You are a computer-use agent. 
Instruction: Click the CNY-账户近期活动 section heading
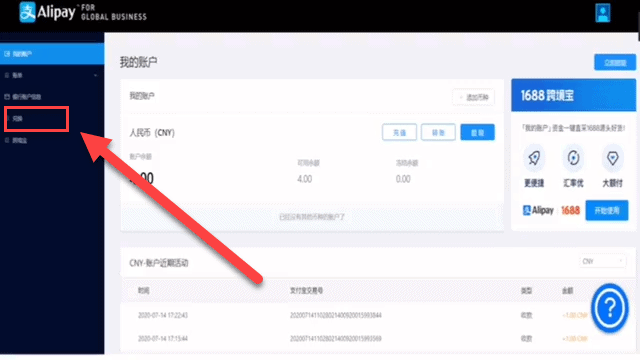pyautogui.click(x=159, y=263)
